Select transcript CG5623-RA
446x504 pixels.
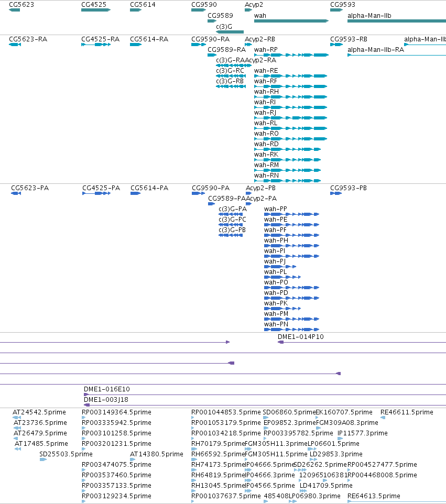[28, 39]
